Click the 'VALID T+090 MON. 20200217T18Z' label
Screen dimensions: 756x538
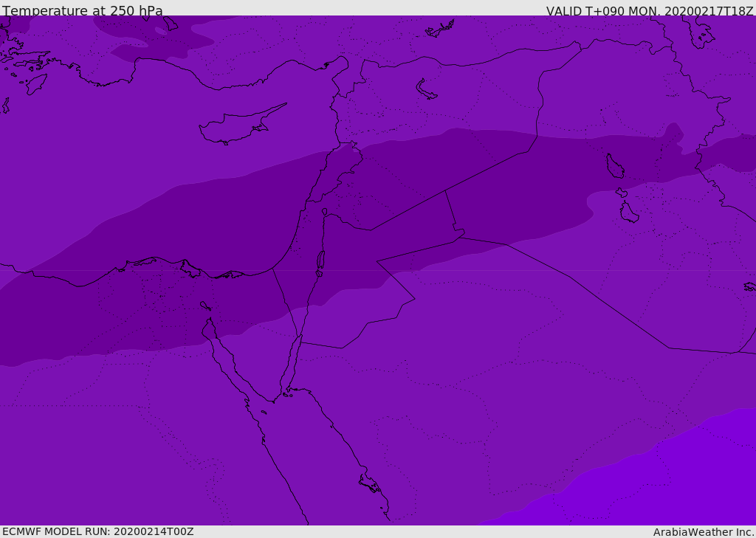(650, 10)
